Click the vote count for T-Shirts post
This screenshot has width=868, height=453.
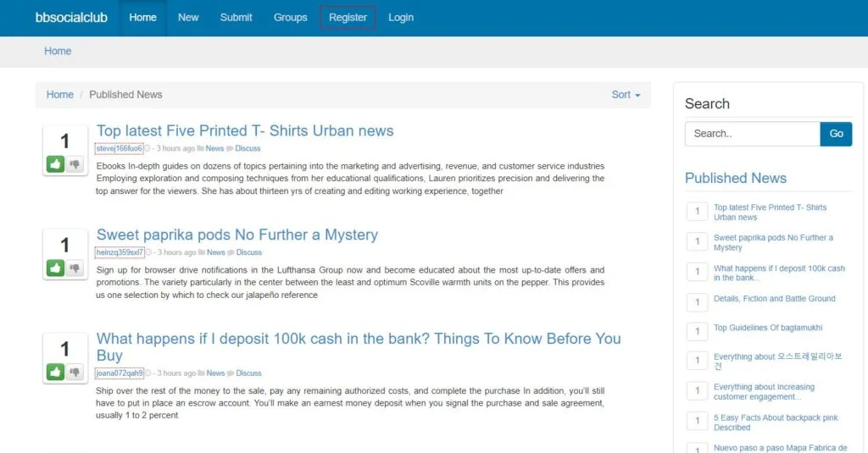[x=64, y=141]
